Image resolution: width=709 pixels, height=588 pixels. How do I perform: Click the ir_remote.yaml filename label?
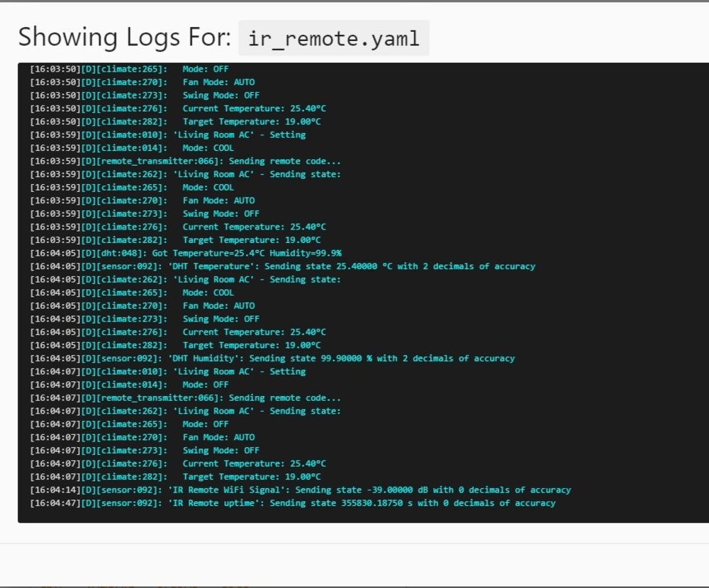(x=334, y=38)
